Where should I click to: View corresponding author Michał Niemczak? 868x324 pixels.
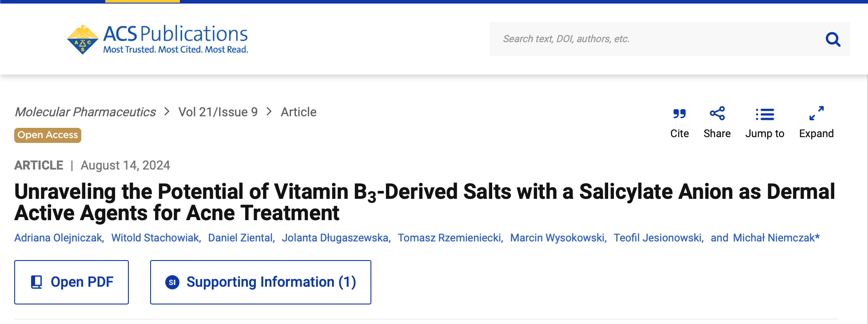click(776, 238)
